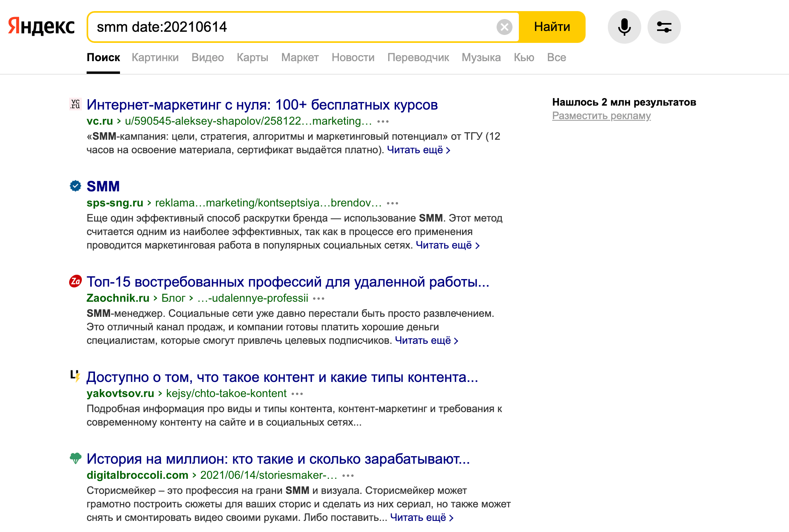Image resolution: width=789 pixels, height=532 pixels.
Task: Open the Карты tab
Action: (253, 58)
